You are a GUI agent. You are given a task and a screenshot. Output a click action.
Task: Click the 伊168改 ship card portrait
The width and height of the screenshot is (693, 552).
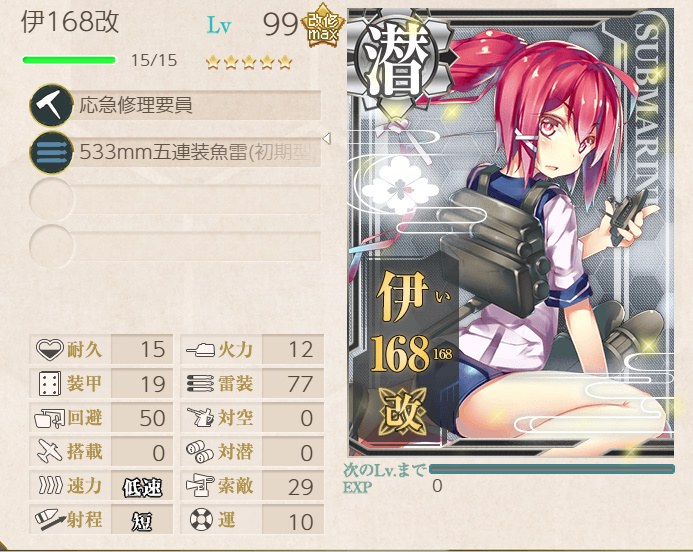(x=511, y=232)
